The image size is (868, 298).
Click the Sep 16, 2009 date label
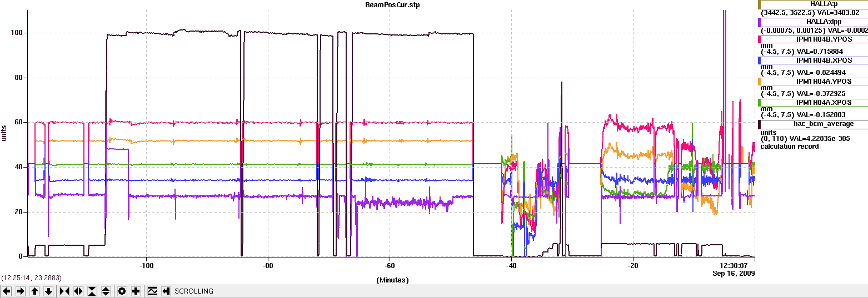point(734,273)
